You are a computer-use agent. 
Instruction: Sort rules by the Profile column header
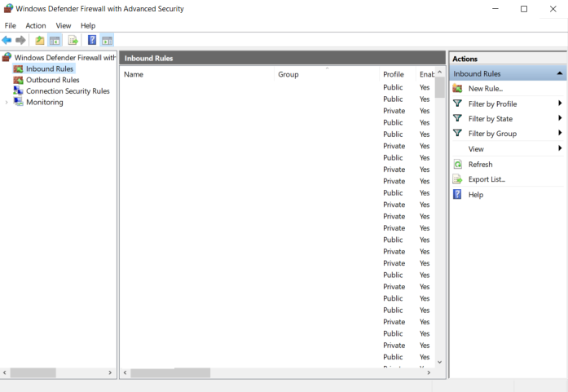coord(398,74)
